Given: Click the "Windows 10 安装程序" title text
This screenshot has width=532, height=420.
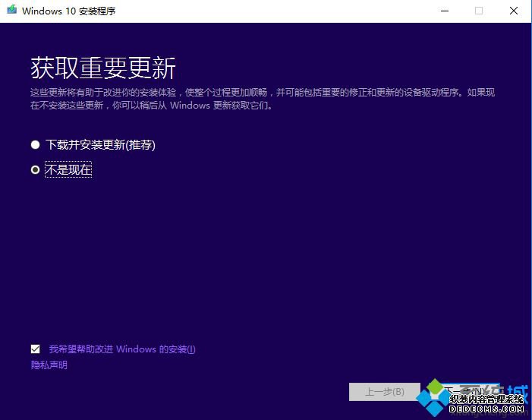Looking at the screenshot, I should coord(69,11).
